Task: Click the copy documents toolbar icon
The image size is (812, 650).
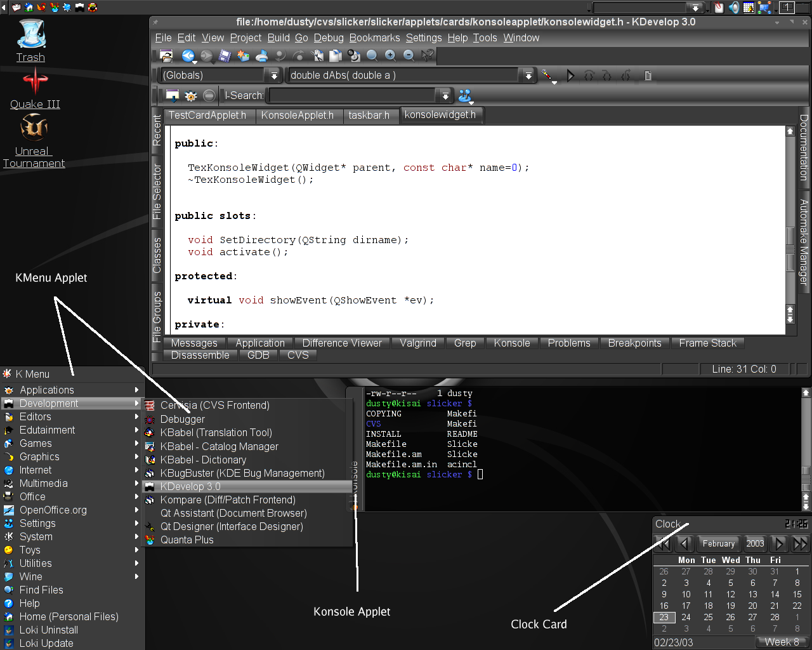Action: [x=336, y=56]
